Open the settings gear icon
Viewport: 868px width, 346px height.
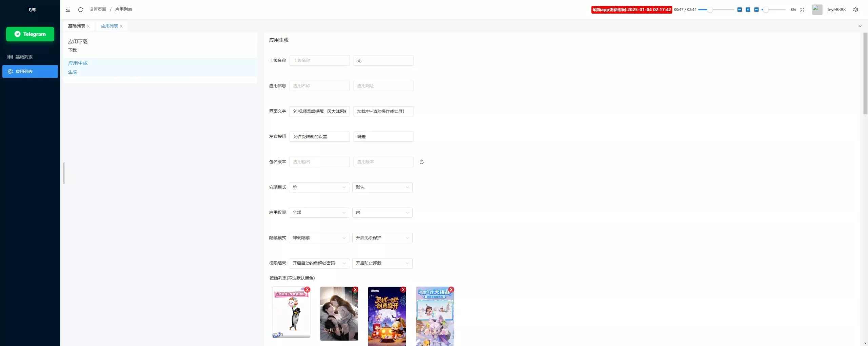tap(855, 10)
